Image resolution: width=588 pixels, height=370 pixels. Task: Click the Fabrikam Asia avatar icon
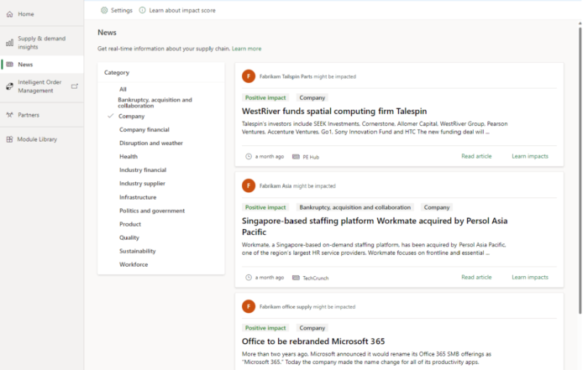[x=249, y=185]
